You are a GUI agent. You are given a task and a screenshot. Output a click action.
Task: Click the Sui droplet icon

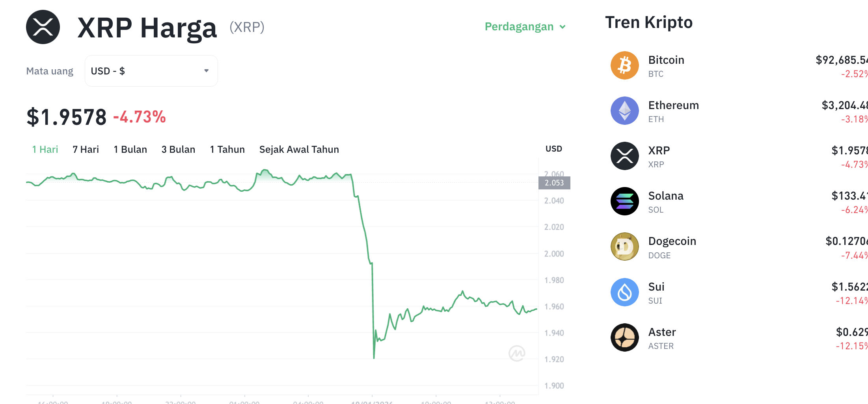624,292
